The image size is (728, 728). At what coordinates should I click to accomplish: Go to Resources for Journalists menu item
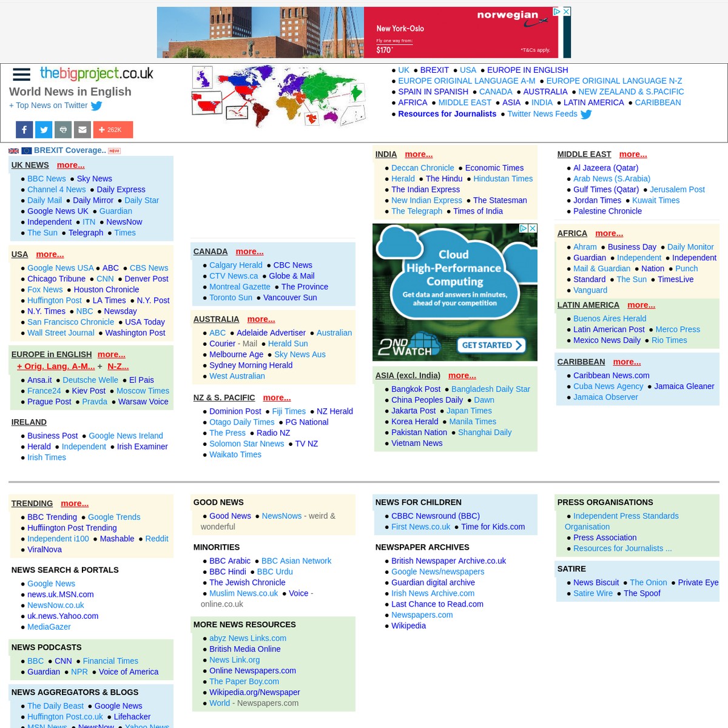pos(447,114)
